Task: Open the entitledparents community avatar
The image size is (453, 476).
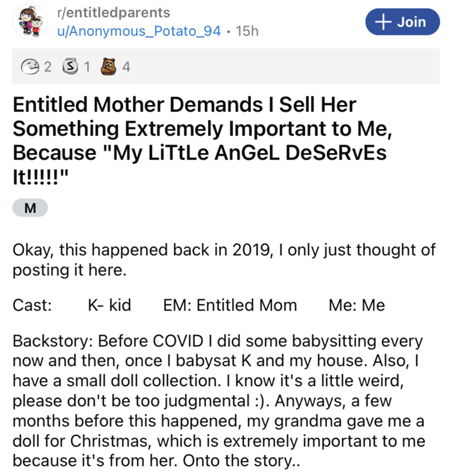Action: pyautogui.click(x=30, y=22)
